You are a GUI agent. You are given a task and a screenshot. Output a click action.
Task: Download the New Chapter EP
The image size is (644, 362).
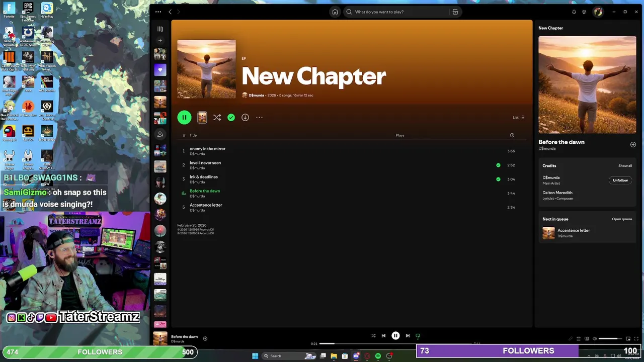(x=245, y=117)
